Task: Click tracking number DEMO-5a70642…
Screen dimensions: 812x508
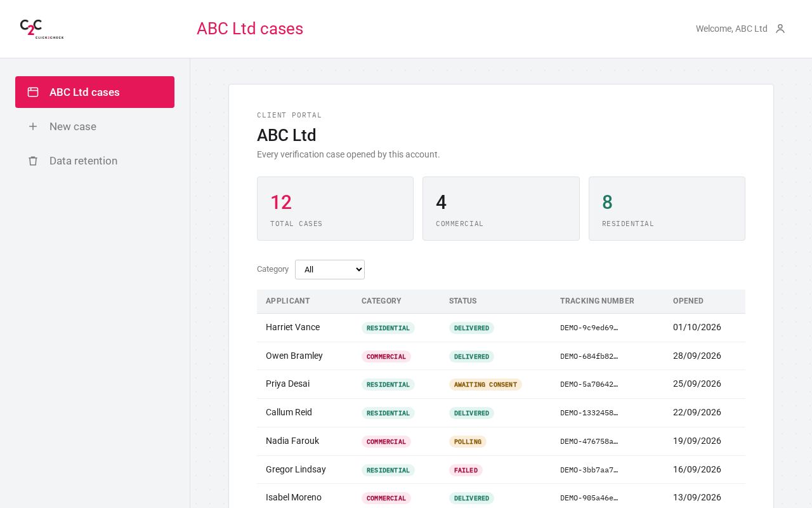Action: tap(589, 384)
